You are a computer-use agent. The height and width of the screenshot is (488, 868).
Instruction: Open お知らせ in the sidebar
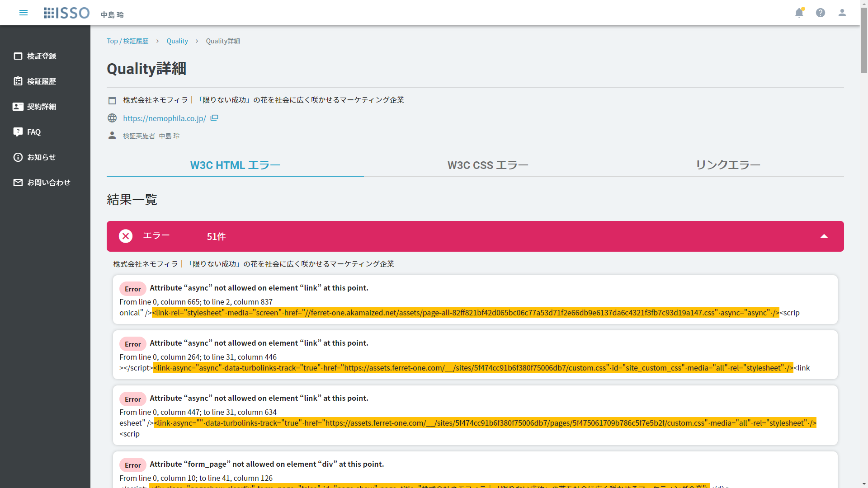pyautogui.click(x=41, y=157)
